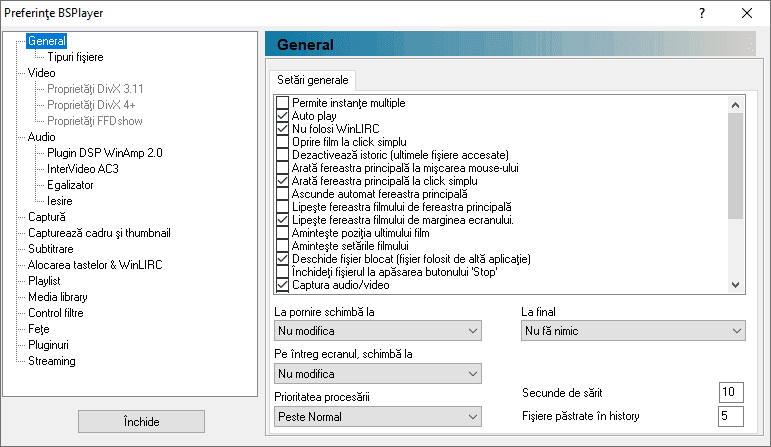The height and width of the screenshot is (447, 771).
Task: Open InterVideo AC3 settings
Action: [x=83, y=169]
